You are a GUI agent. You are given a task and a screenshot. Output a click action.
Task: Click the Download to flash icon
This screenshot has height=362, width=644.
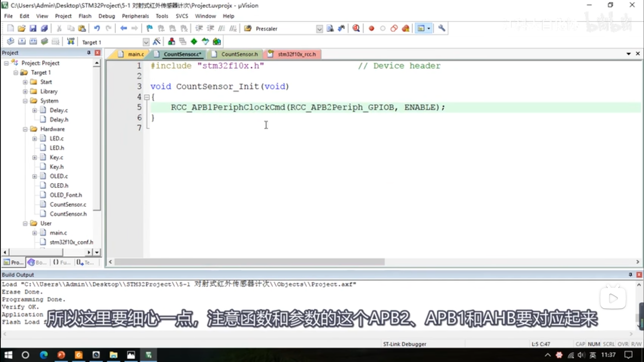pyautogui.click(x=71, y=42)
